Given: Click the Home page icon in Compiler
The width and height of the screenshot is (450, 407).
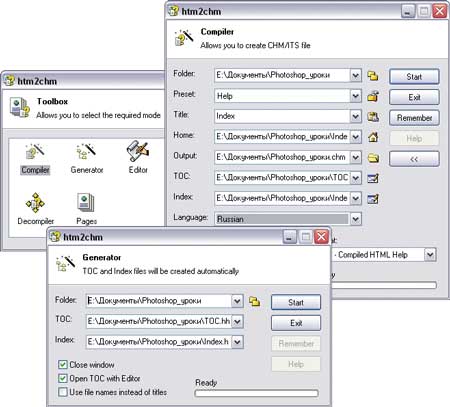Looking at the screenshot, I should pyautogui.click(x=373, y=137).
